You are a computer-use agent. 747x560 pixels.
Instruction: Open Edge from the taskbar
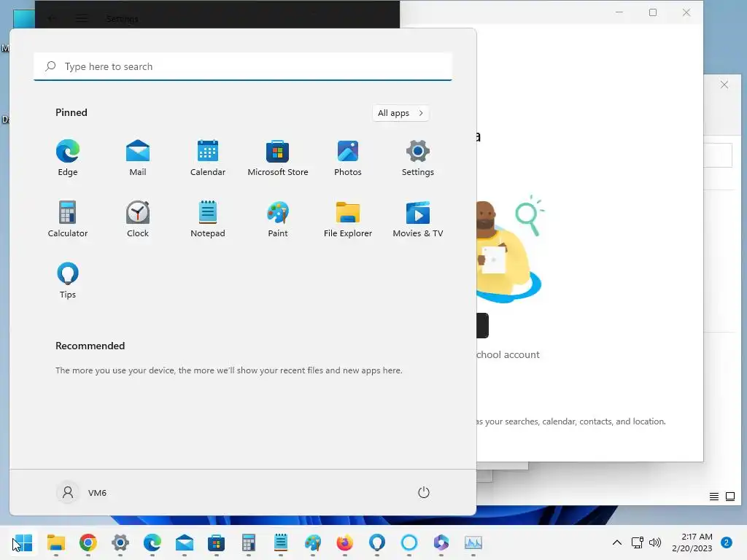coord(152,542)
